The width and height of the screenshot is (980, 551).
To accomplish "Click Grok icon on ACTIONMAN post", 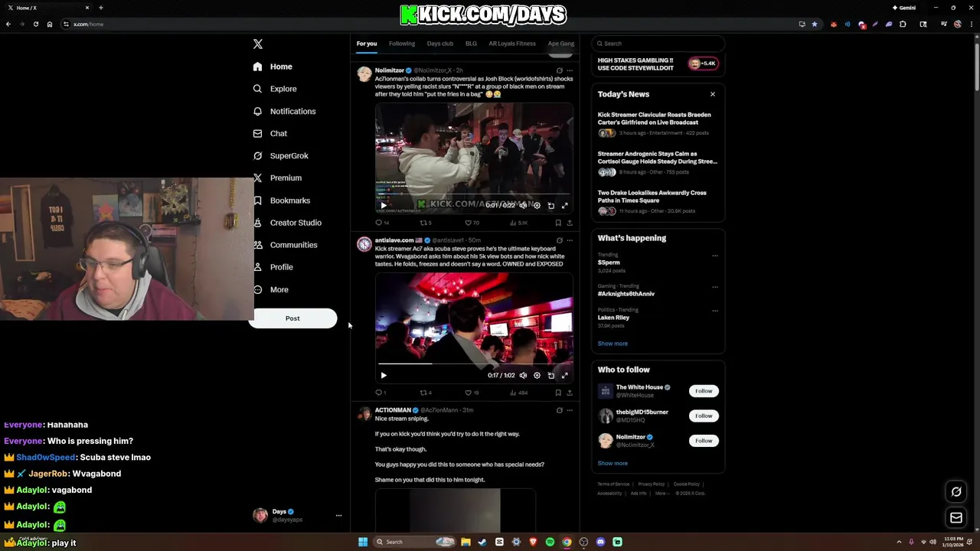I will (559, 410).
